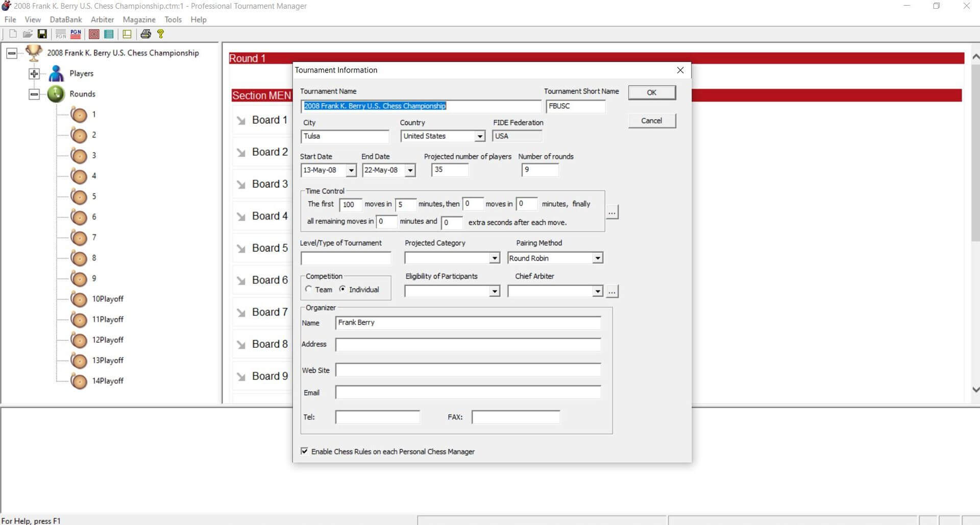Click the red concentric squares toolbar icon
This screenshot has height=525, width=980.
click(94, 34)
